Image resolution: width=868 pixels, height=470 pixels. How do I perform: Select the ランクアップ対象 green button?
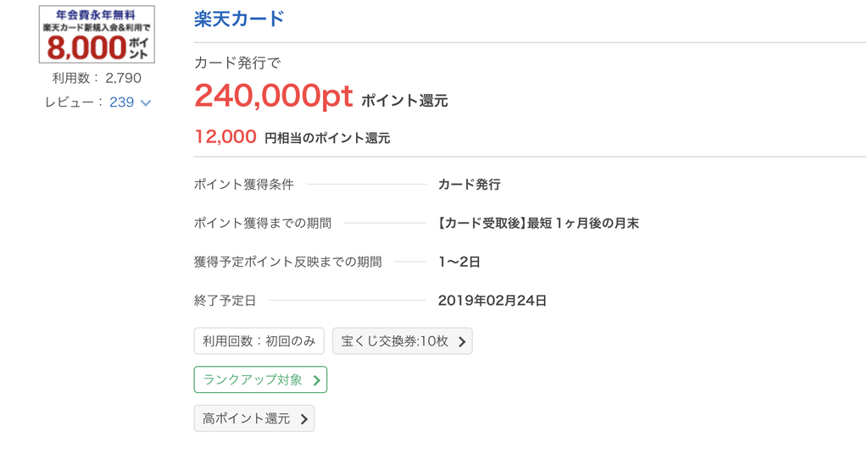point(260,380)
